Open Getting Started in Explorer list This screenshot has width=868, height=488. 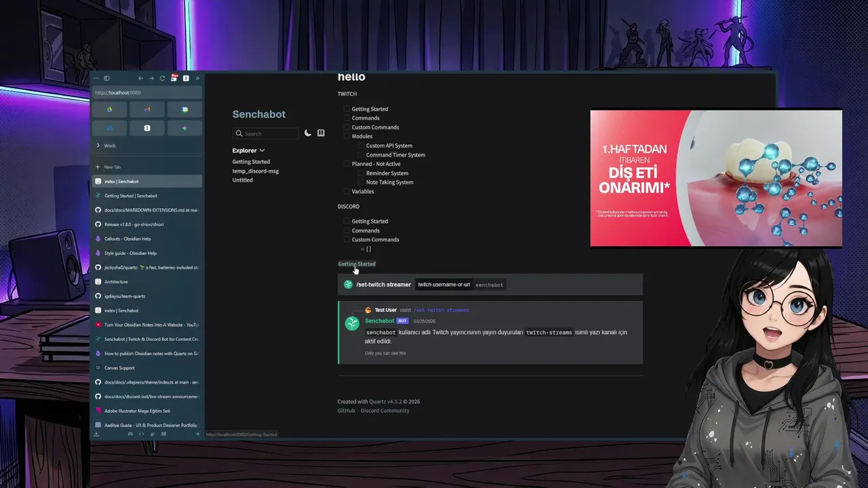click(x=251, y=162)
